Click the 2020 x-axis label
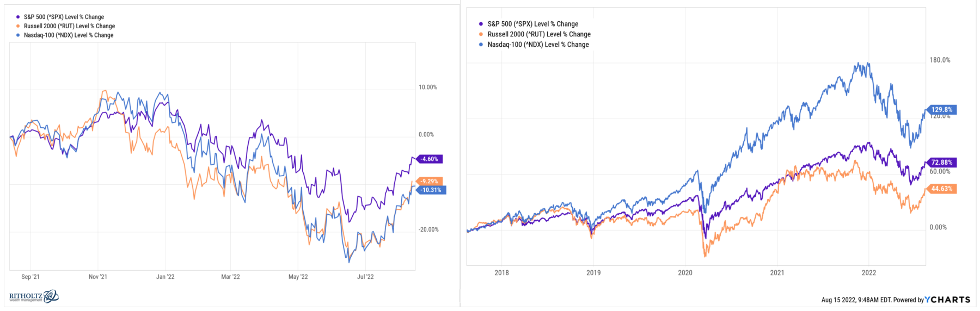 coord(685,273)
